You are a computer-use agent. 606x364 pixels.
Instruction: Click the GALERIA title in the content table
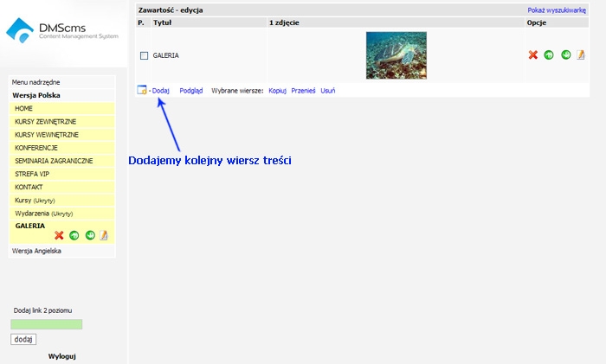click(x=166, y=55)
